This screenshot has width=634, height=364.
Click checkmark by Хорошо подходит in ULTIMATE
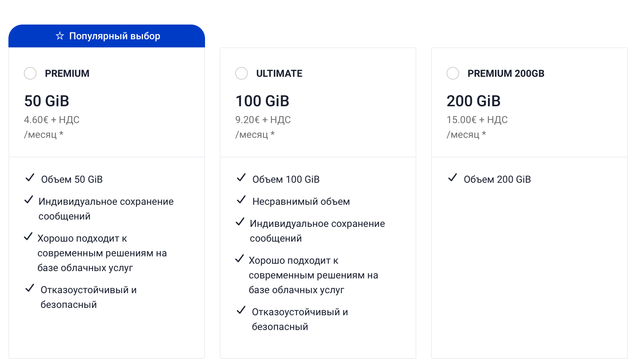click(239, 259)
